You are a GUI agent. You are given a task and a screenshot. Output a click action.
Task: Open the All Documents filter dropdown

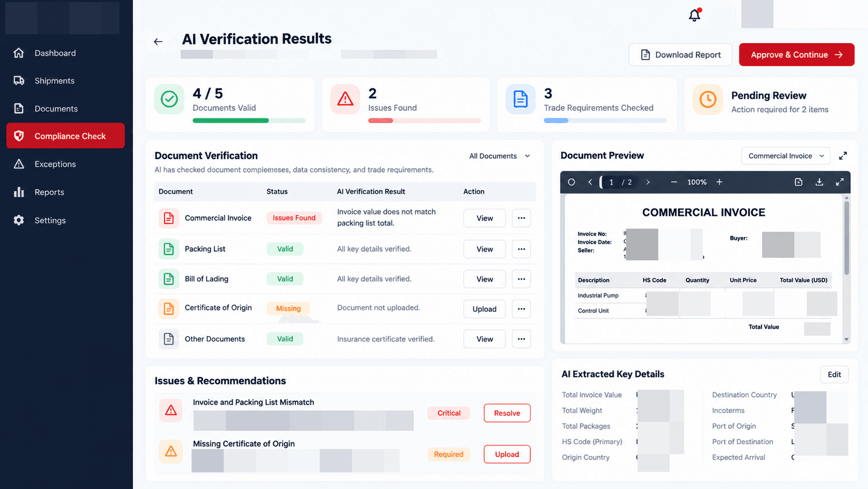499,156
